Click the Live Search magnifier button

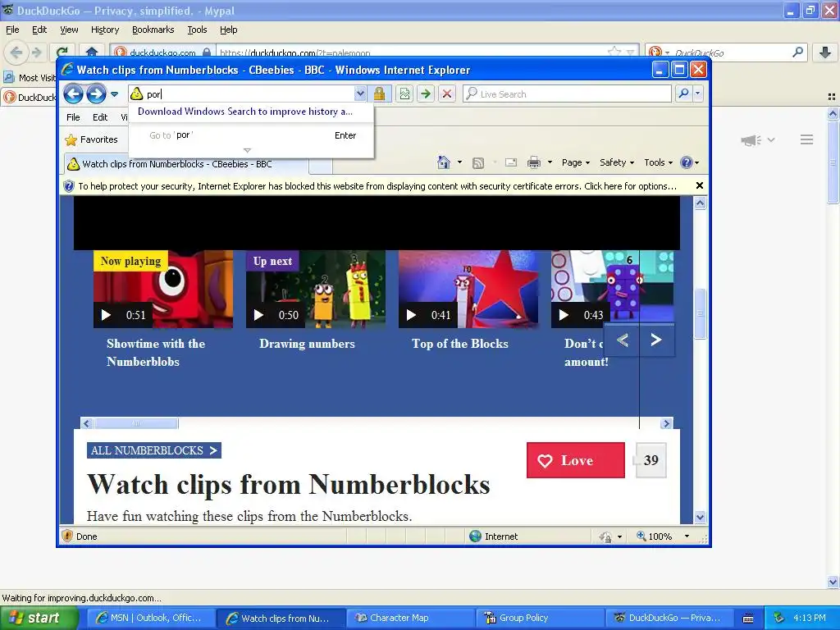tap(683, 94)
